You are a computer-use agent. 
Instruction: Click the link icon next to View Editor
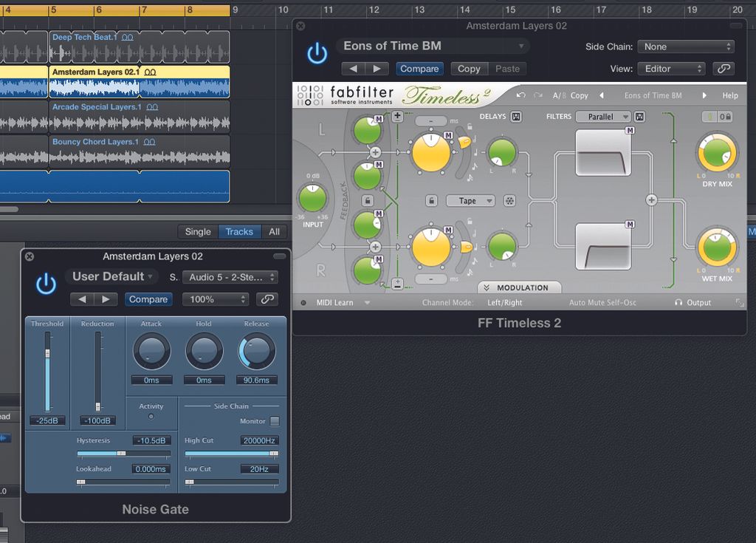723,68
